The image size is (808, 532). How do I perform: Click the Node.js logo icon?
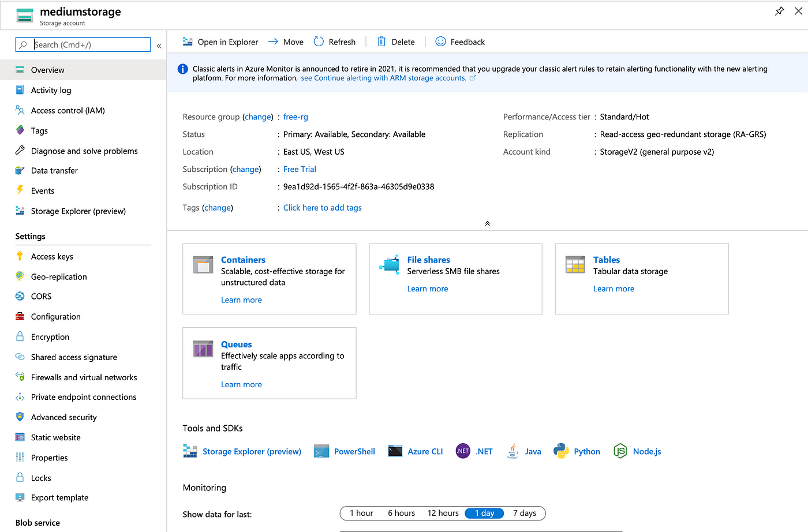pos(620,451)
